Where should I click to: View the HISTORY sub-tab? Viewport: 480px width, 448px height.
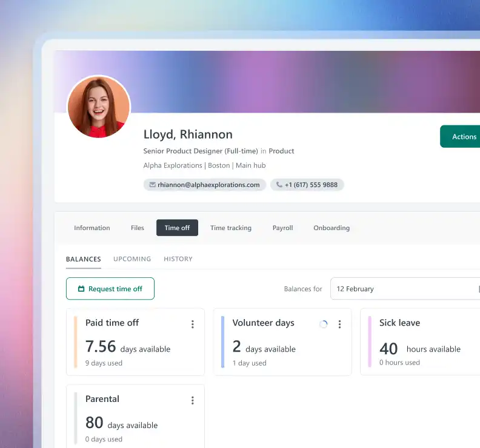pos(178,259)
